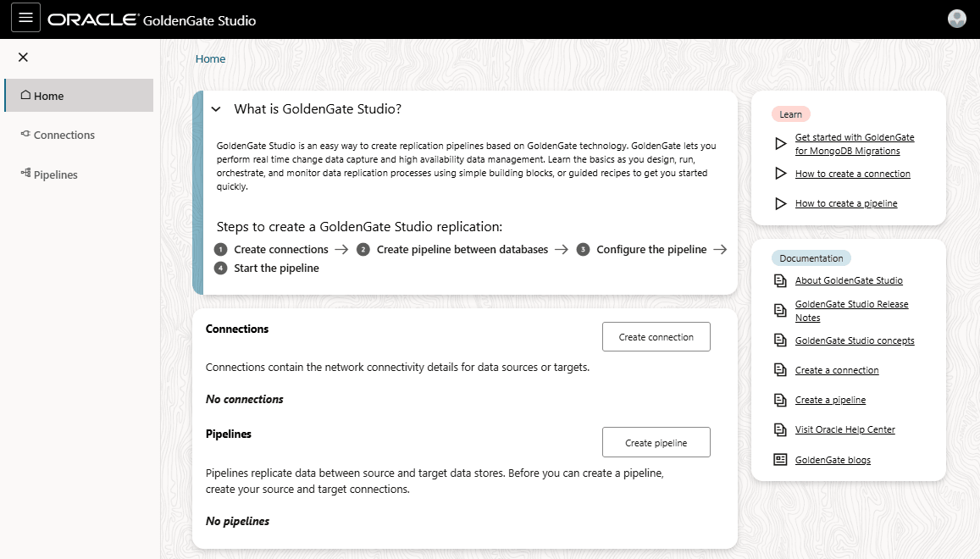This screenshot has width=980, height=559.
Task: Open Create a pipeline documentation link
Action: tap(830, 400)
